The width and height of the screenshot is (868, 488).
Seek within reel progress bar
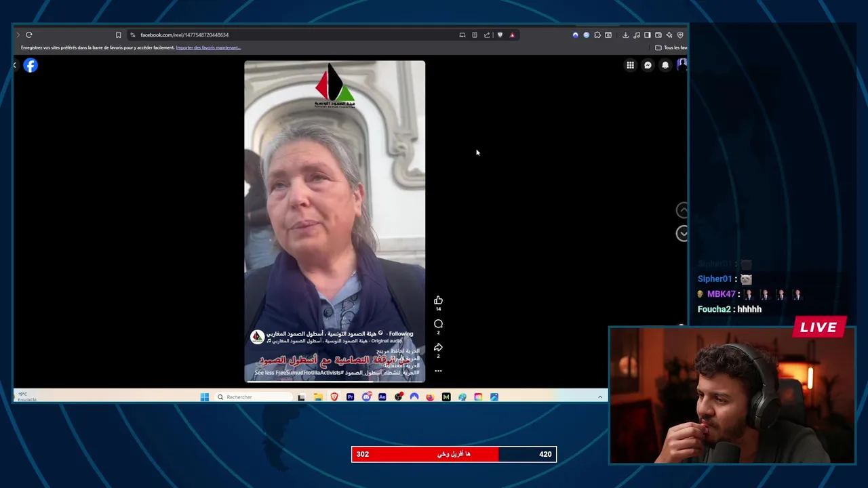click(335, 382)
